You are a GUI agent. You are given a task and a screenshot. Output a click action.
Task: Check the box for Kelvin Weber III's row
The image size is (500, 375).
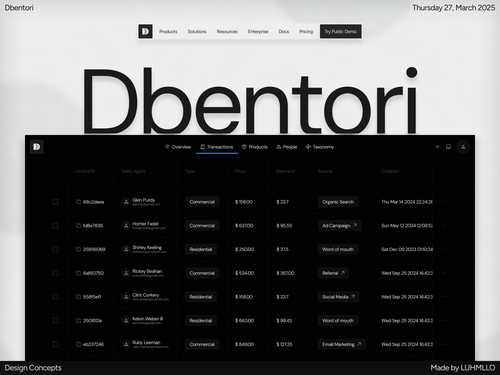(55, 320)
